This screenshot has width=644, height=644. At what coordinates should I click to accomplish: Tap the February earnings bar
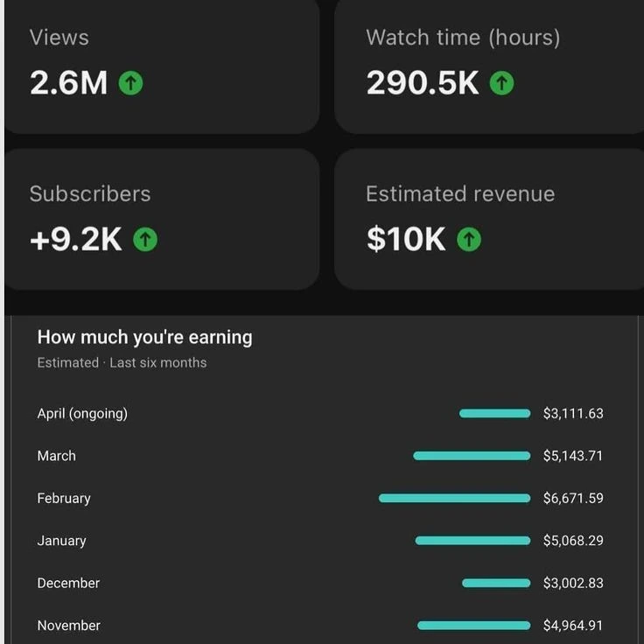pyautogui.click(x=454, y=499)
